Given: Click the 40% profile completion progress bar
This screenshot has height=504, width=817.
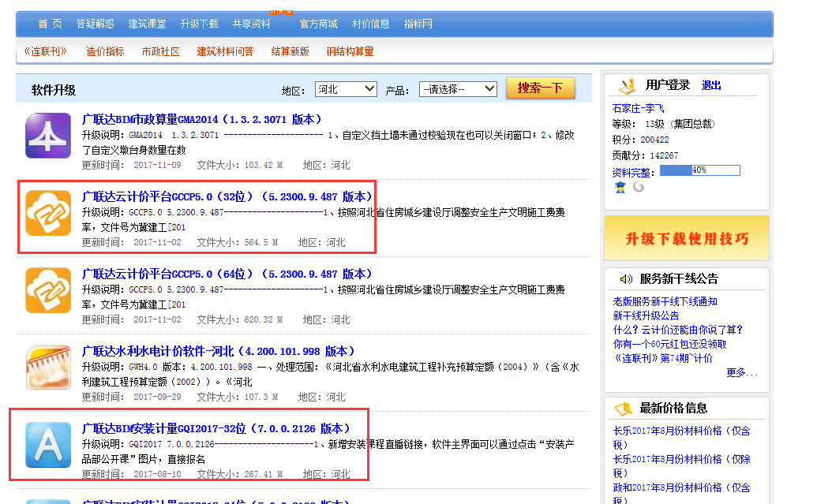Looking at the screenshot, I should click(699, 170).
